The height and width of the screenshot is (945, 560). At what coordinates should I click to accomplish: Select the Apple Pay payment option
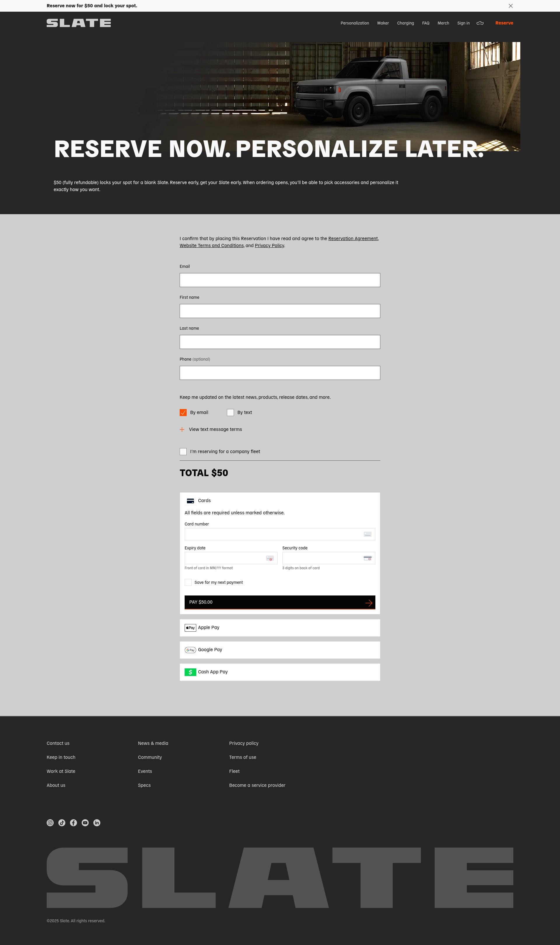[280, 628]
